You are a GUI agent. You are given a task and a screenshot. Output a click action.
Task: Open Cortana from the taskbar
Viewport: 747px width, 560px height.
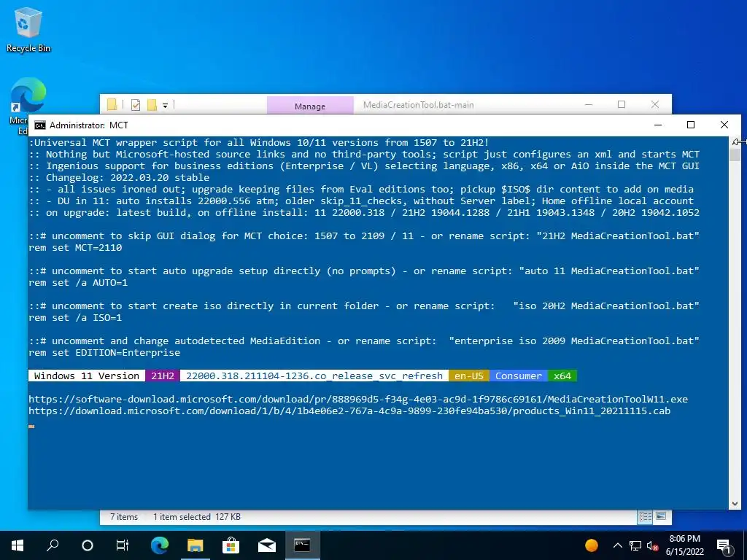point(88,545)
